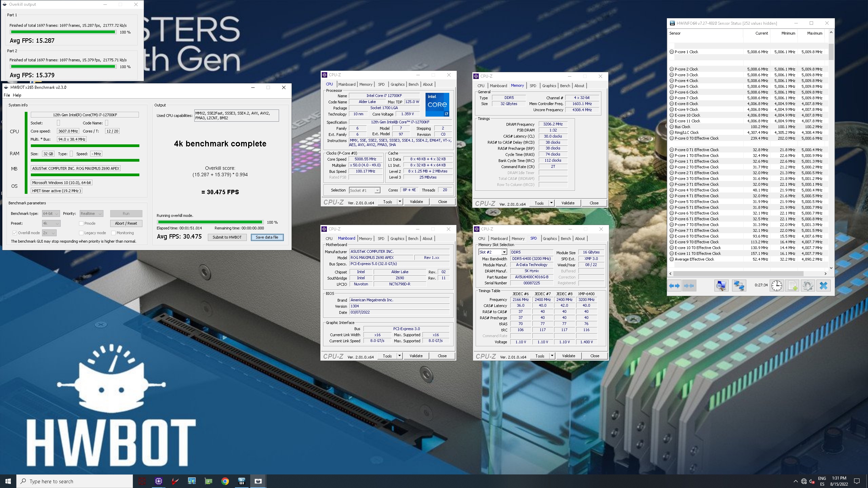The image size is (868, 488).
Task: Click the muted volume tray icon
Action: point(812,481)
